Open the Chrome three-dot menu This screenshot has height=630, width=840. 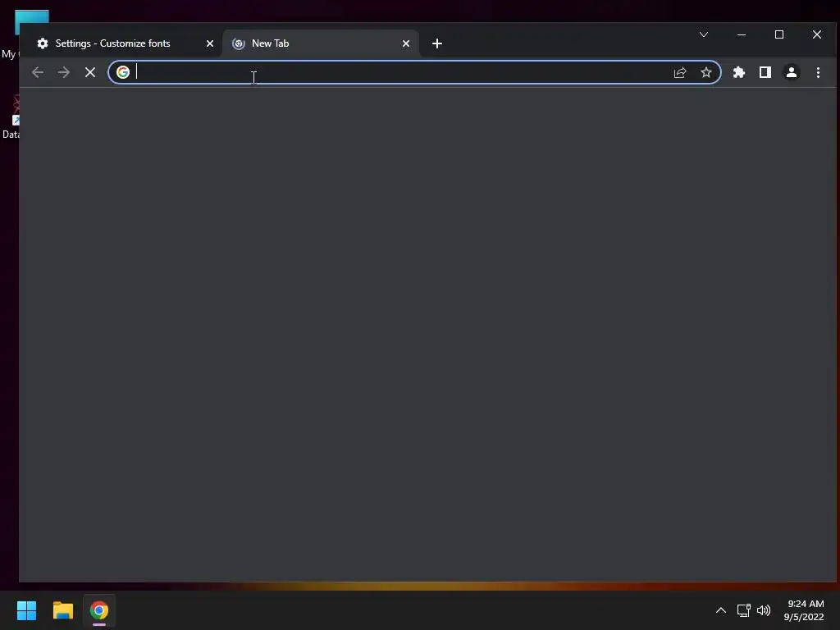pos(818,72)
